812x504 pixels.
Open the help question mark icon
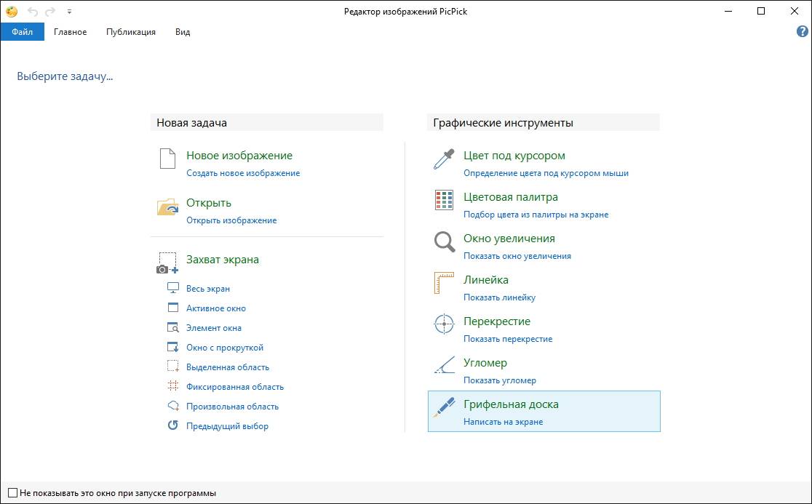(x=802, y=31)
